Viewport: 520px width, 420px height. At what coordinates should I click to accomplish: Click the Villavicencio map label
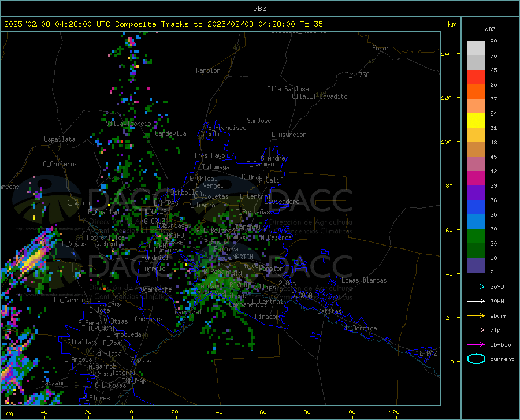(x=129, y=124)
